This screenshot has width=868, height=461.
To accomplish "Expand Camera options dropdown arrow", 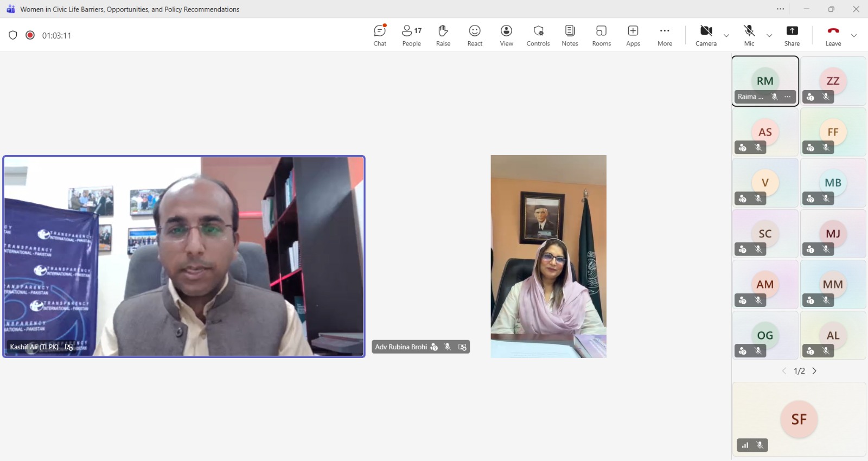I will click(x=726, y=36).
